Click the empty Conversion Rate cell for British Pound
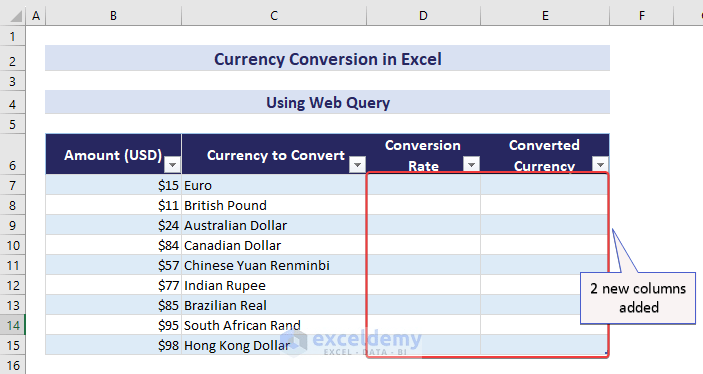 pos(423,205)
